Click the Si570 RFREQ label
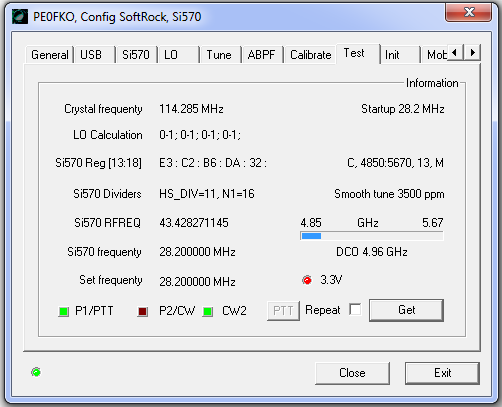 [x=107, y=223]
